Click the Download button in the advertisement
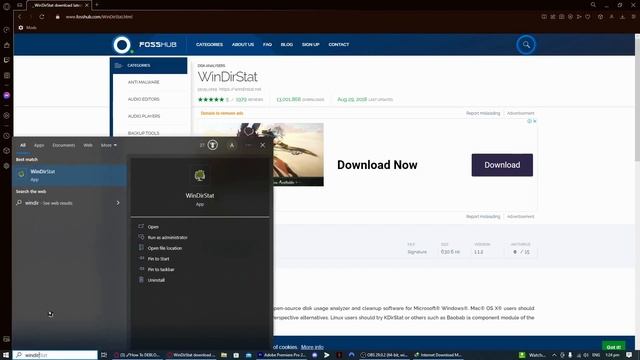 (x=502, y=165)
